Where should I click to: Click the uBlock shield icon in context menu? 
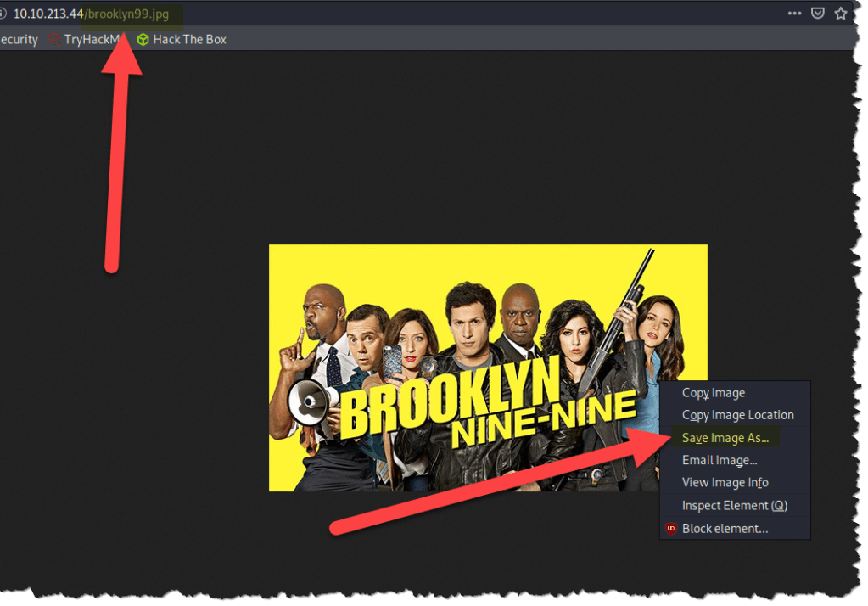coord(671,528)
